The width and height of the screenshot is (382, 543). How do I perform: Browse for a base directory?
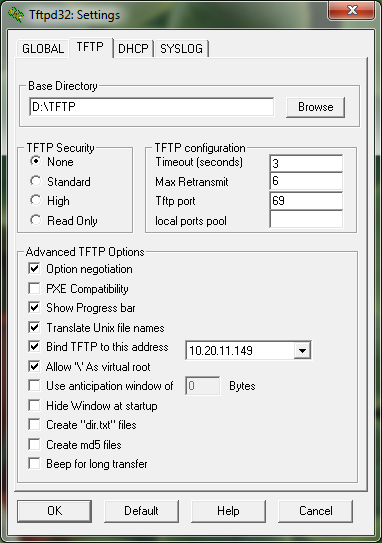point(316,107)
